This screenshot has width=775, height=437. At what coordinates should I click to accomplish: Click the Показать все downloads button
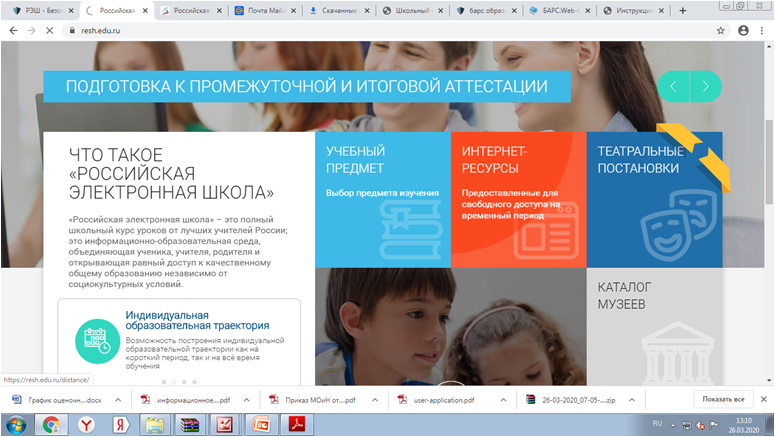pyautogui.click(x=724, y=399)
